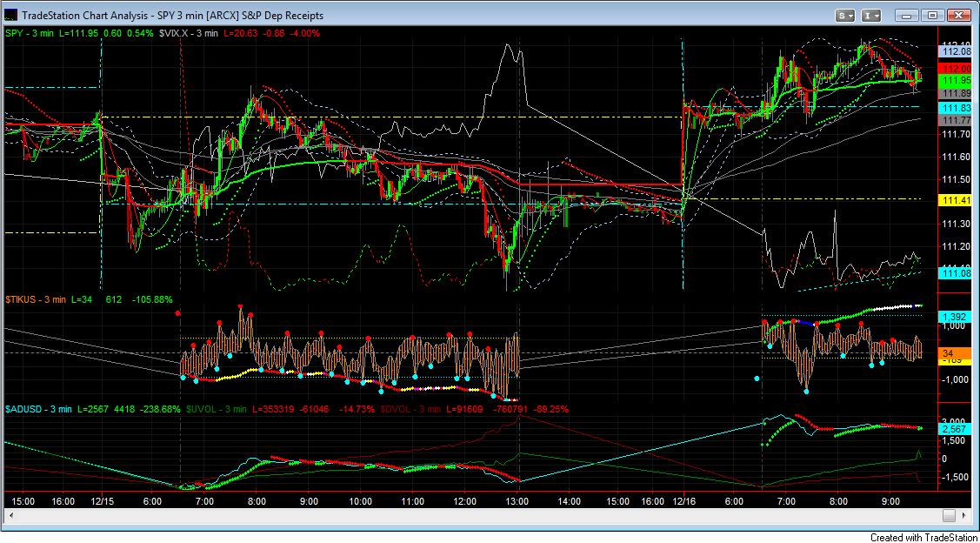
Task: Click the TradeStation chart window icon
Action: coord(12,15)
